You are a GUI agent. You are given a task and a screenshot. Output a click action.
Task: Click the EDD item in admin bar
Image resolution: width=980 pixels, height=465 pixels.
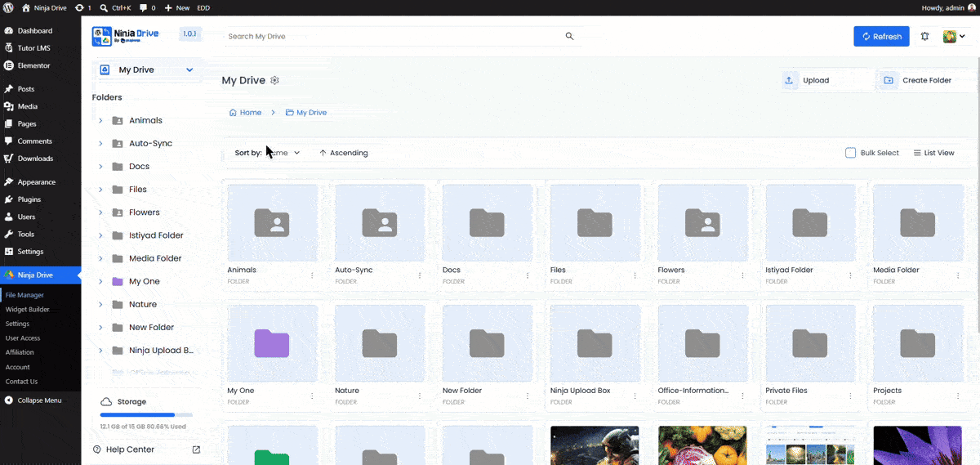(x=203, y=7)
